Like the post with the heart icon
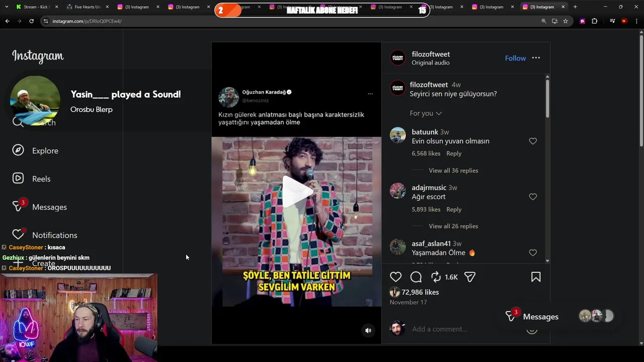Viewport: 644px width, 362px height. pyautogui.click(x=396, y=277)
